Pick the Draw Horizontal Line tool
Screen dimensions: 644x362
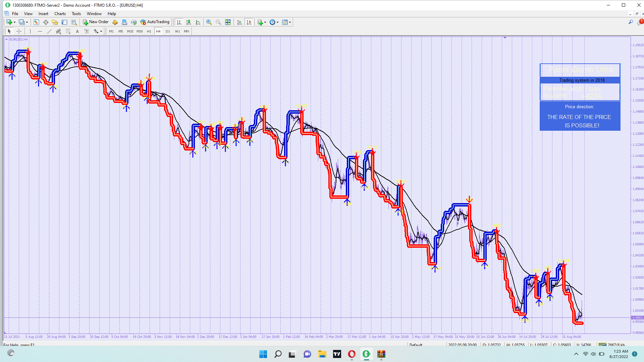click(40, 31)
